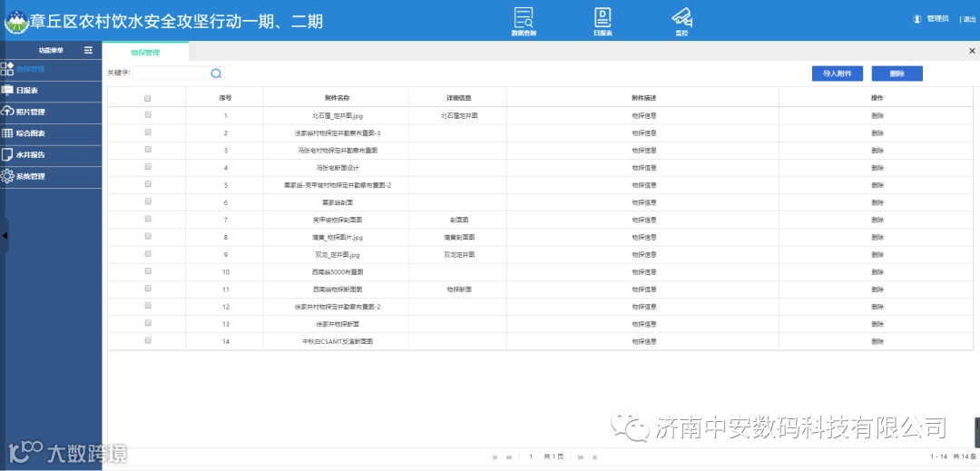Delete row 5 via its 删除 link

(877, 185)
